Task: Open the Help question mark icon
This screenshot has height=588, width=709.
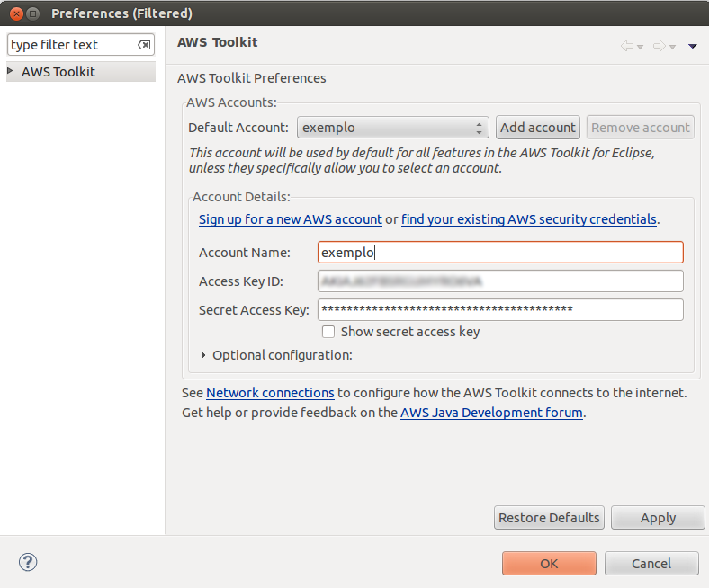Action: point(28,562)
